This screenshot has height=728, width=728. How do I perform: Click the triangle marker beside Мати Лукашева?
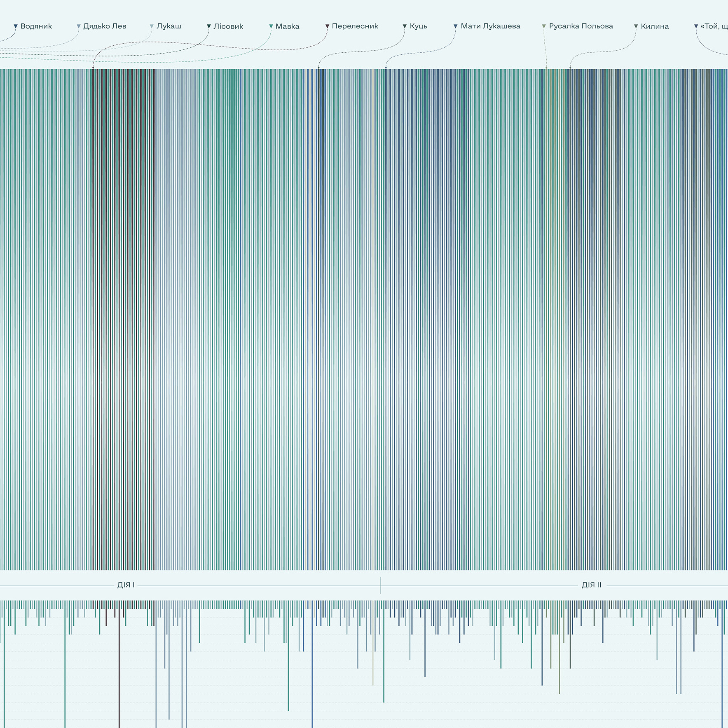(456, 26)
